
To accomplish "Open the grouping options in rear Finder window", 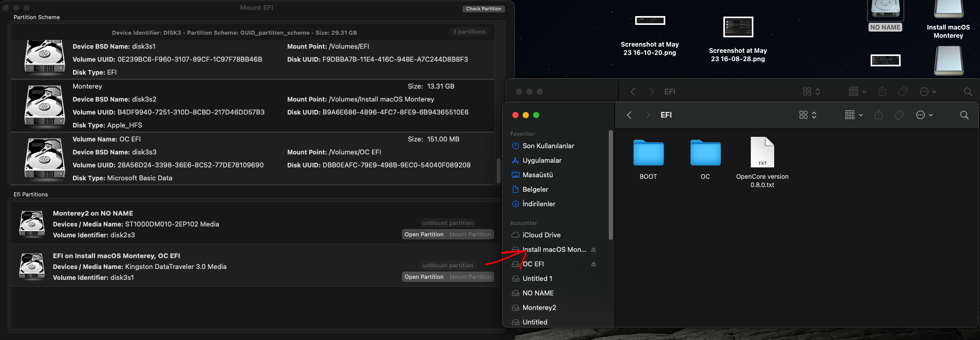I will (x=857, y=92).
